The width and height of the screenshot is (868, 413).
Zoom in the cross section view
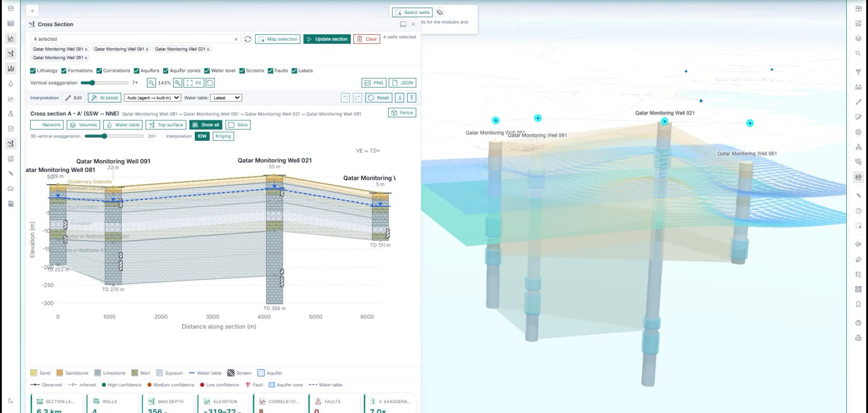pyautogui.click(x=178, y=83)
